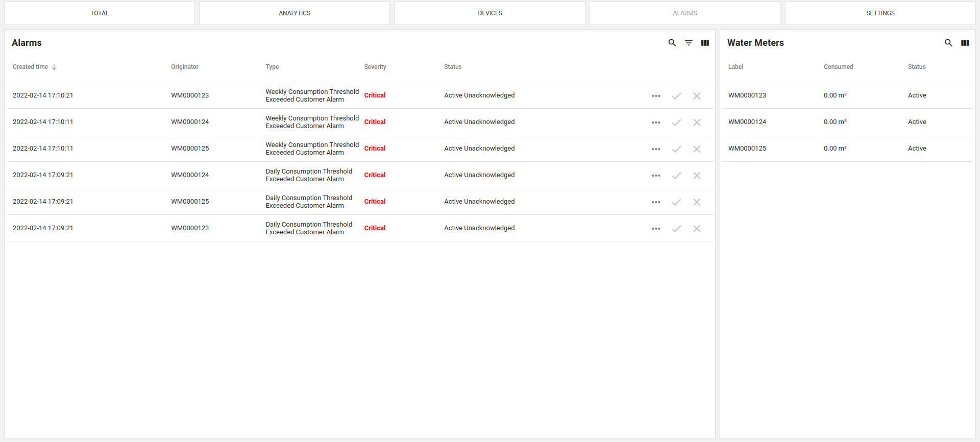This screenshot has width=980, height=442.
Task: Go to the Settings tab
Action: 880,13
